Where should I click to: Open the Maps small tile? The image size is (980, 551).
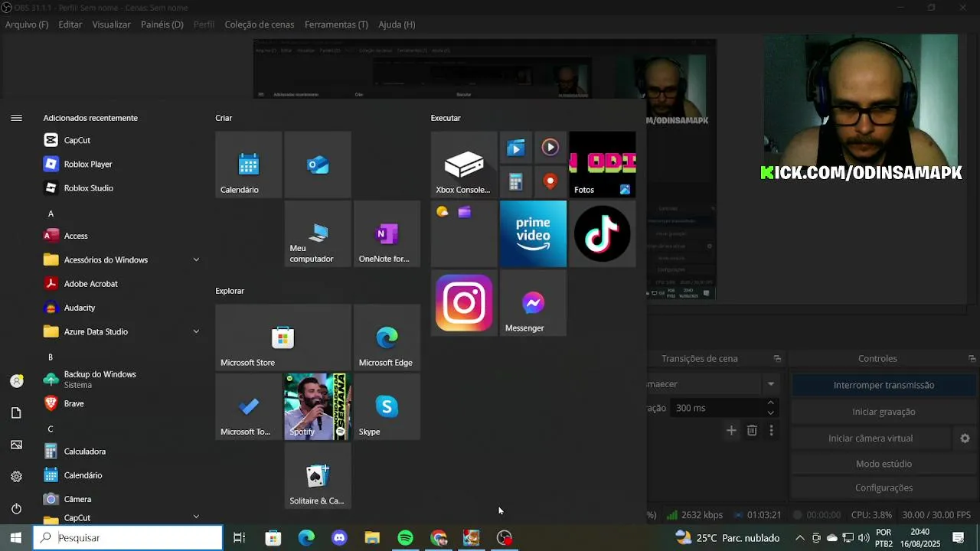[x=550, y=182]
